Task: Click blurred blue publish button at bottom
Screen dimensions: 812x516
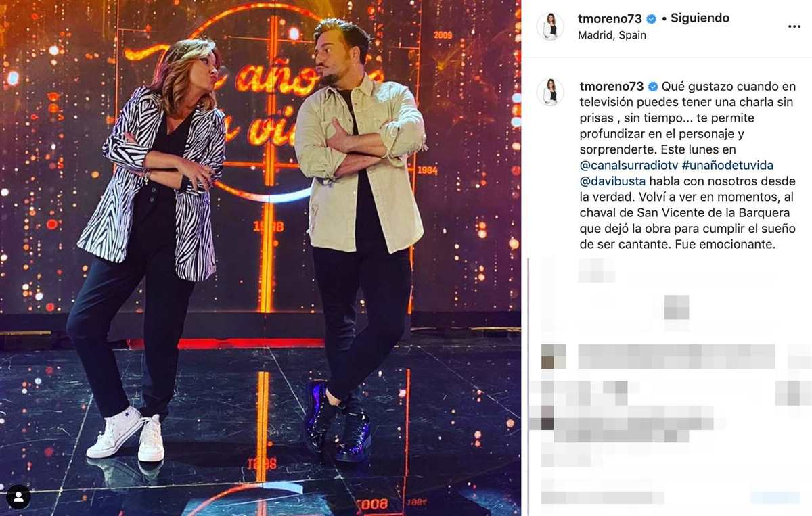Action: click(x=775, y=497)
